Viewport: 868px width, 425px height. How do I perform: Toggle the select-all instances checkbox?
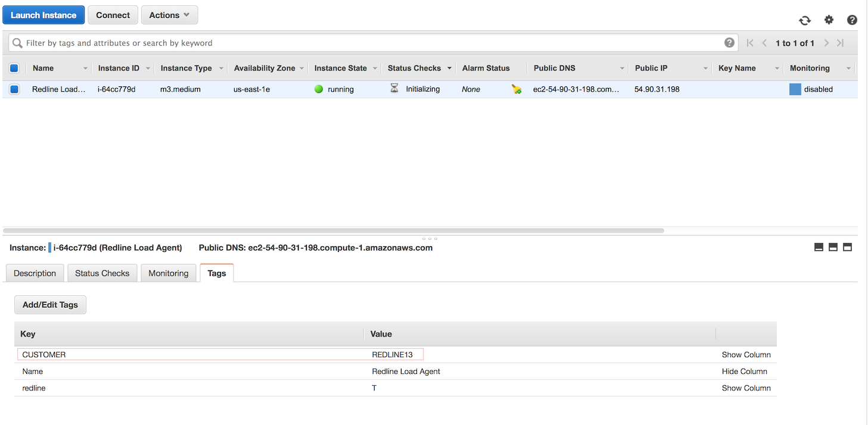click(x=14, y=68)
